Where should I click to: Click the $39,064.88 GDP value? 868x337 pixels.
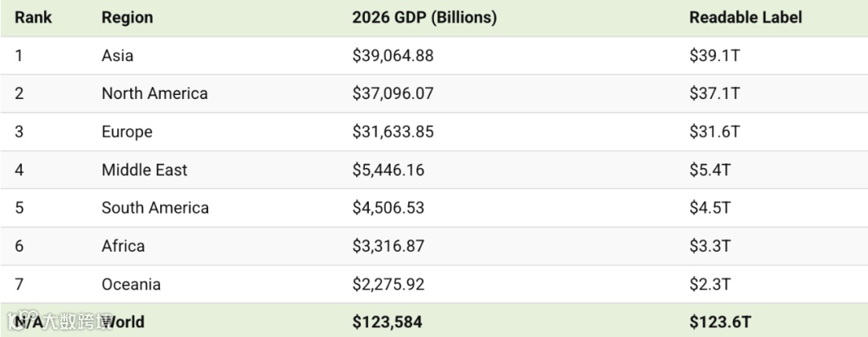tap(392, 55)
